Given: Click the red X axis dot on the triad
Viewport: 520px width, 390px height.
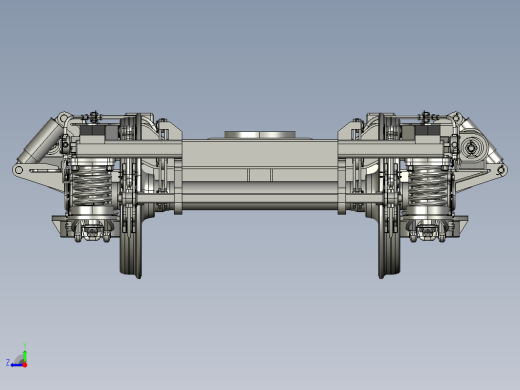Looking at the screenshot, I should [25, 365].
